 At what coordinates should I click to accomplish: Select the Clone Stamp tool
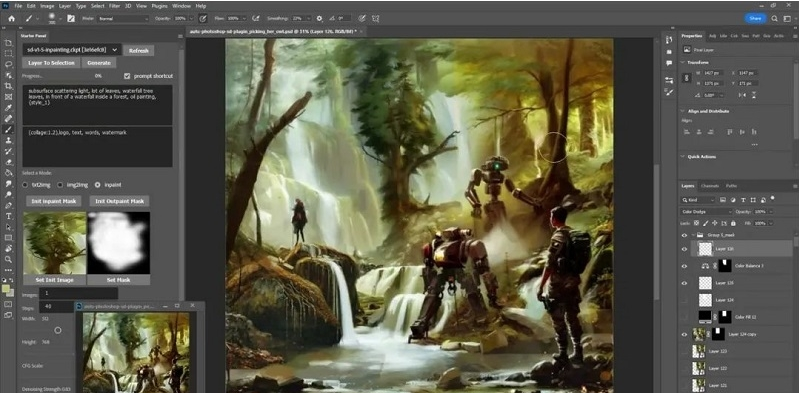tap(9, 140)
